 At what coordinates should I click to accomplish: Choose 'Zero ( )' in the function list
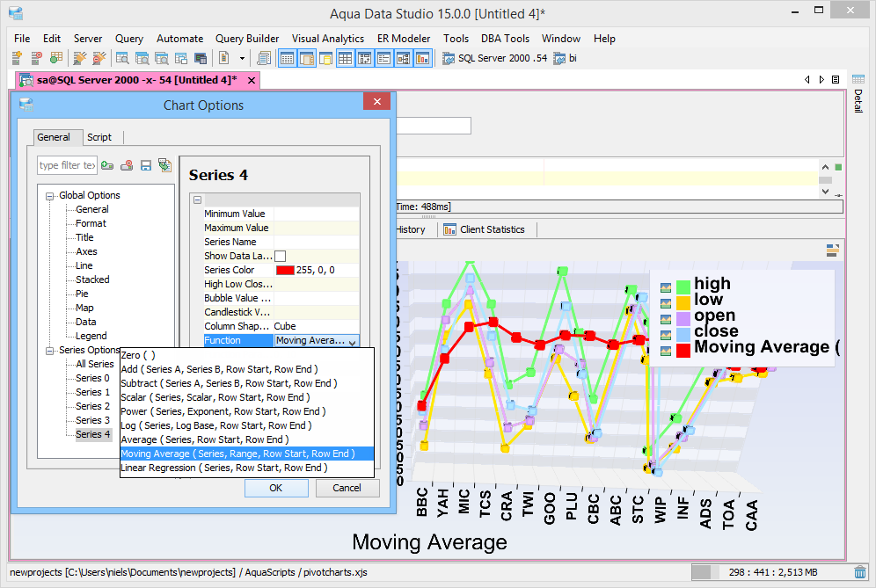click(247, 355)
